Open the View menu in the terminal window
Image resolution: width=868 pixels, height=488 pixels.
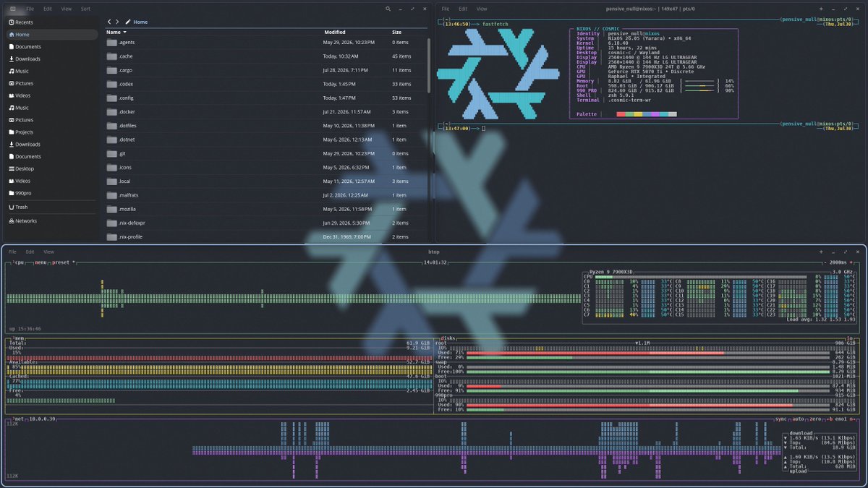point(482,9)
